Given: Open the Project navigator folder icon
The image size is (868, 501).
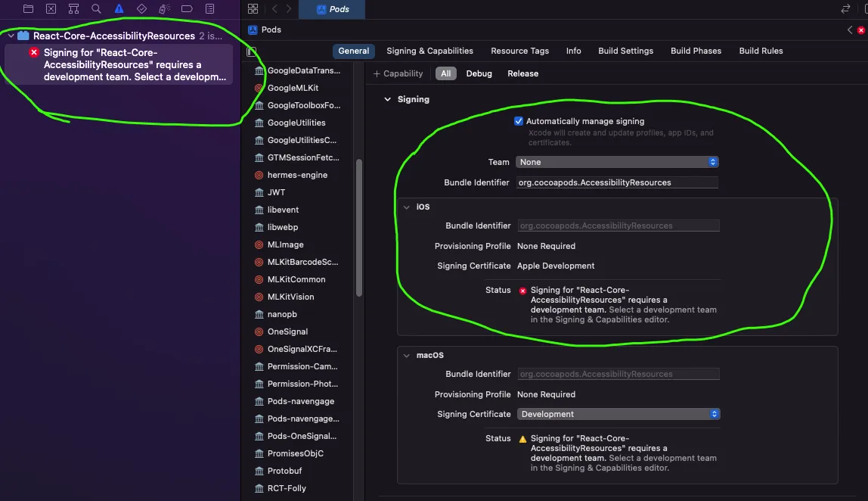Looking at the screenshot, I should click(x=28, y=9).
